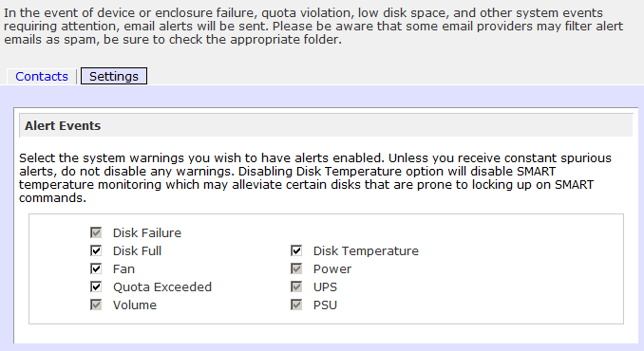Toggle the Volume alert checkbox
This screenshot has height=351, width=644.
coord(96,305)
